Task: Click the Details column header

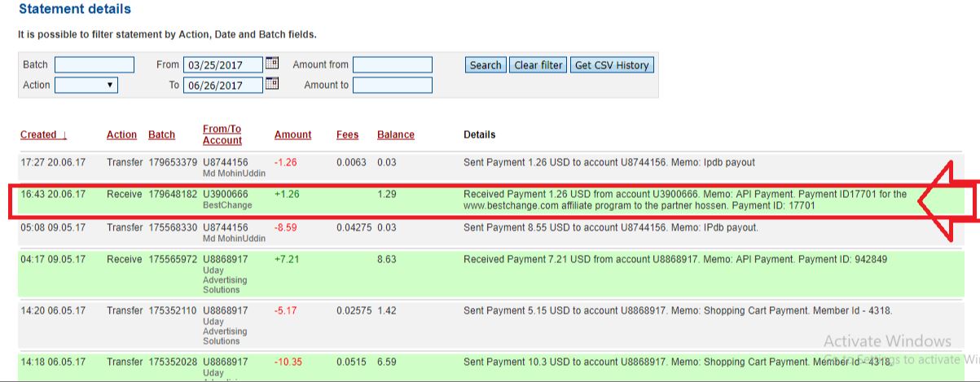Action: coord(480,134)
